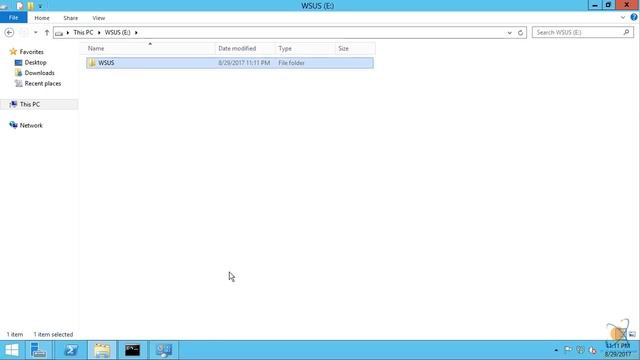640x360 pixels.
Task: Select Favorites in the navigation pane
Action: click(31, 52)
